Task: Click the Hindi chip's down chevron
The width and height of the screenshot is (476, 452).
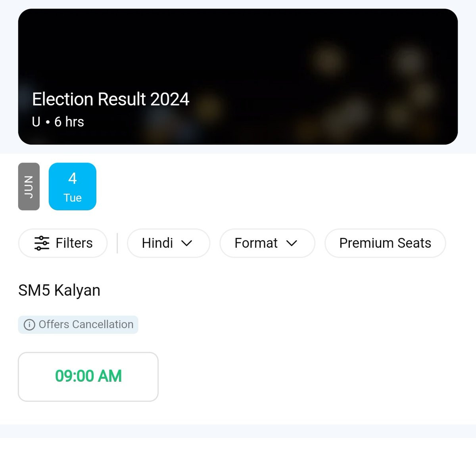Action: 186,243
